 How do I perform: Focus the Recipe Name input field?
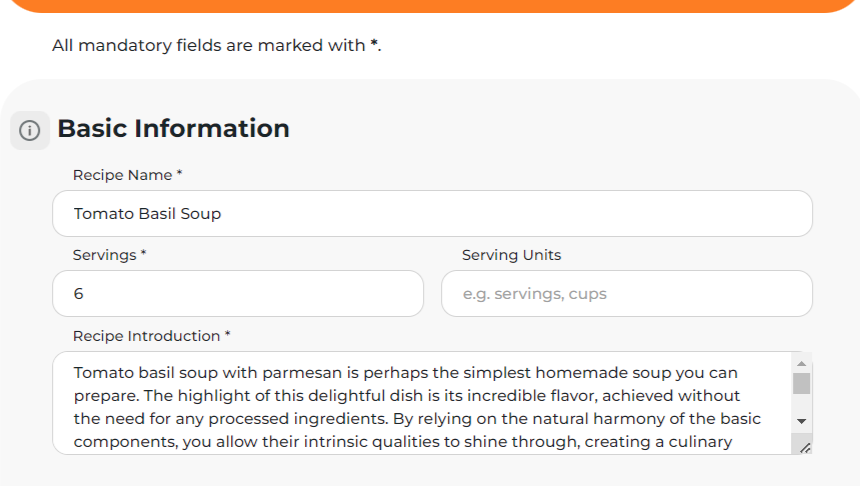pyautogui.click(x=432, y=214)
